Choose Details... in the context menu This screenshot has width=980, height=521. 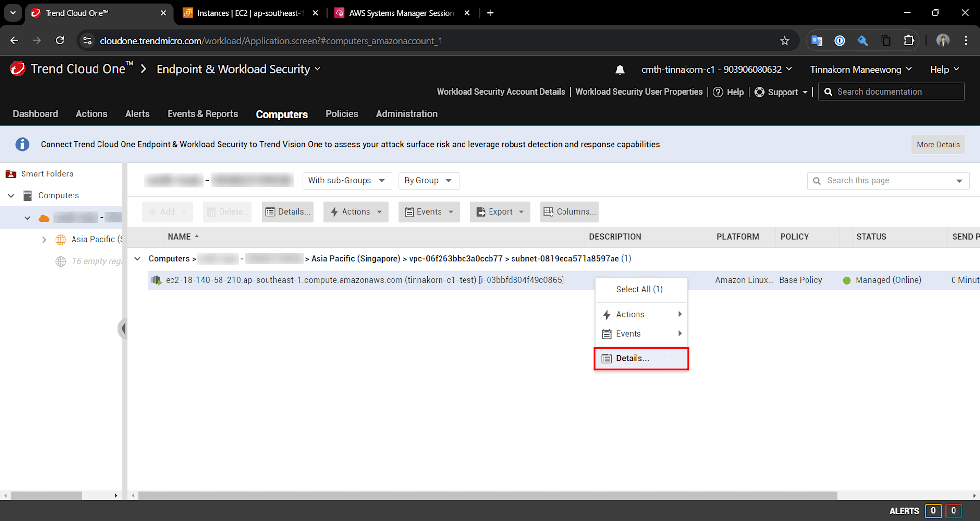(641, 358)
